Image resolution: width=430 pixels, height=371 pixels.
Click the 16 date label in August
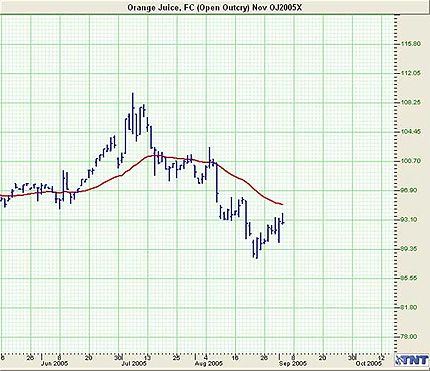coord(235,357)
